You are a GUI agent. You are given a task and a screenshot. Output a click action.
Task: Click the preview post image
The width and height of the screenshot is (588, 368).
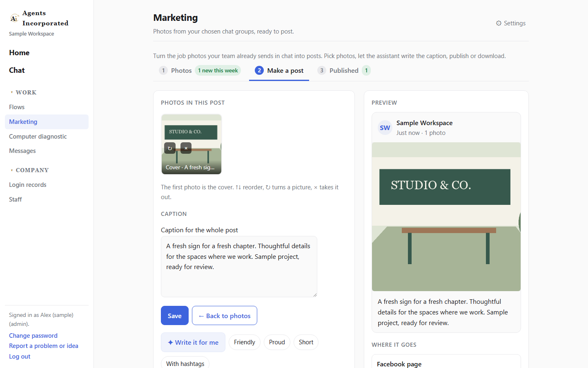pos(446,217)
